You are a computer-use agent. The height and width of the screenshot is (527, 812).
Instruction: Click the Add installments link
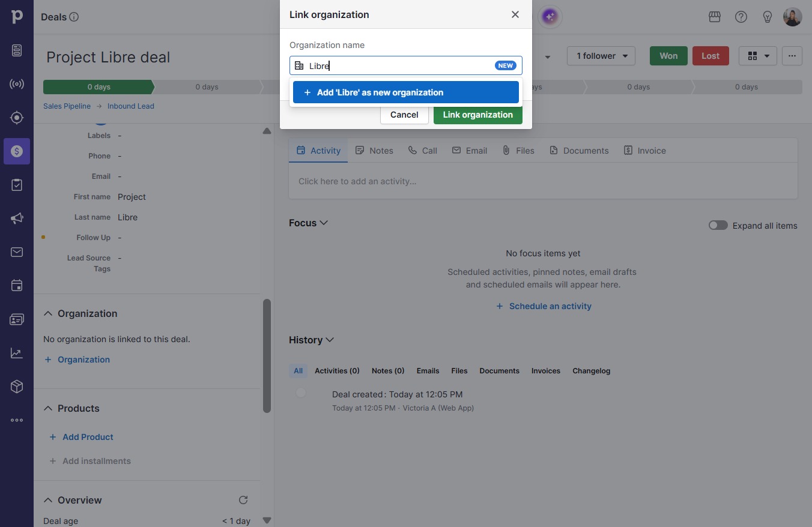point(90,461)
